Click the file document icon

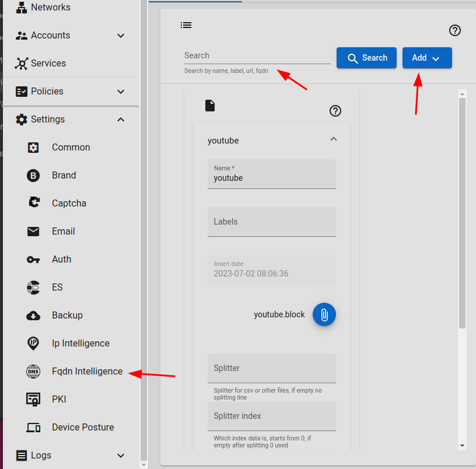pyautogui.click(x=210, y=106)
